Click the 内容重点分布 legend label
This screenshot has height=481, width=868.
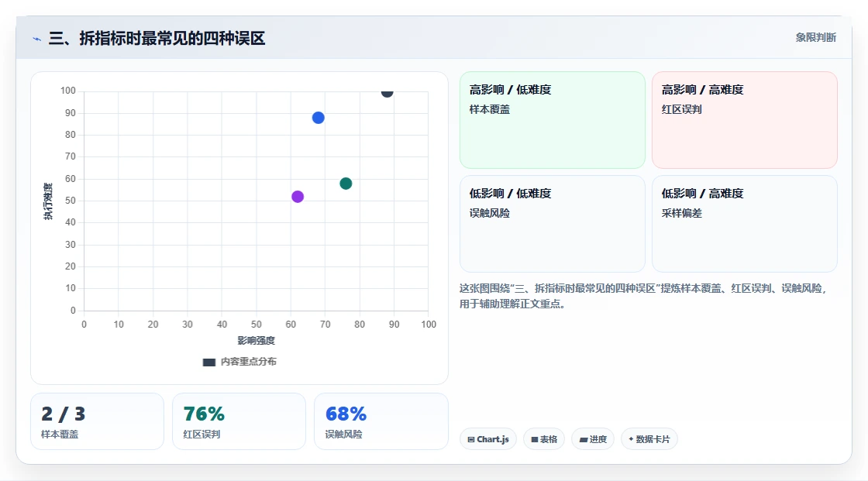pyautogui.click(x=249, y=362)
